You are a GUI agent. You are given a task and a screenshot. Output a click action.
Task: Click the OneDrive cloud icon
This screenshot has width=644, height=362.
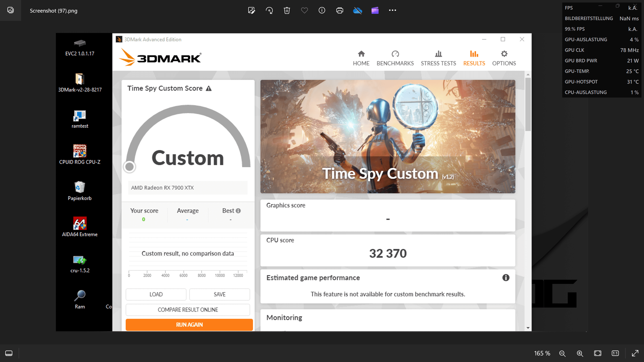click(x=357, y=10)
